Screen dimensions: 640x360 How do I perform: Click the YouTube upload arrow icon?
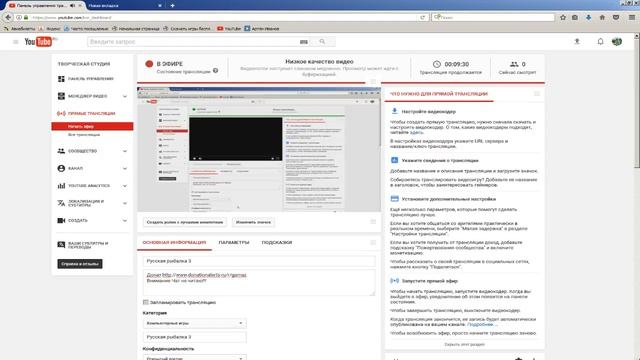[577, 42]
